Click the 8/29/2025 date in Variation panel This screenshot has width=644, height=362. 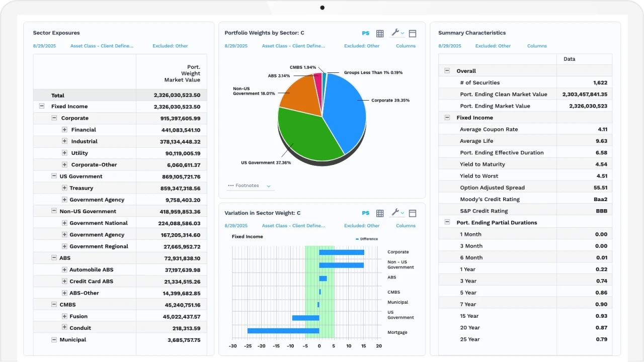[236, 226]
